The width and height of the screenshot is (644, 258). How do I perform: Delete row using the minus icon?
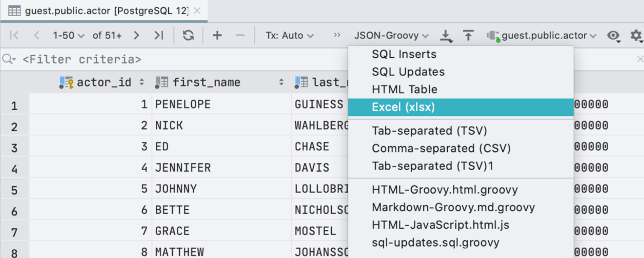[239, 35]
